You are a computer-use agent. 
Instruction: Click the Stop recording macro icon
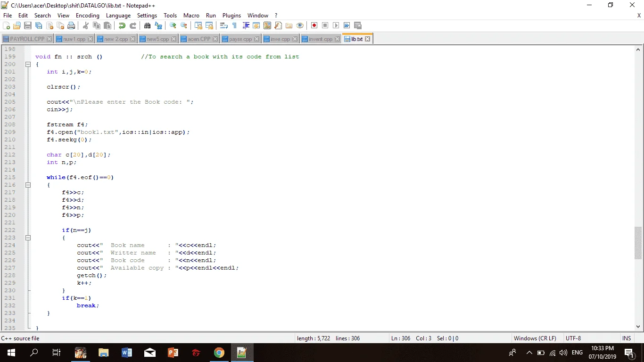pos(325,25)
